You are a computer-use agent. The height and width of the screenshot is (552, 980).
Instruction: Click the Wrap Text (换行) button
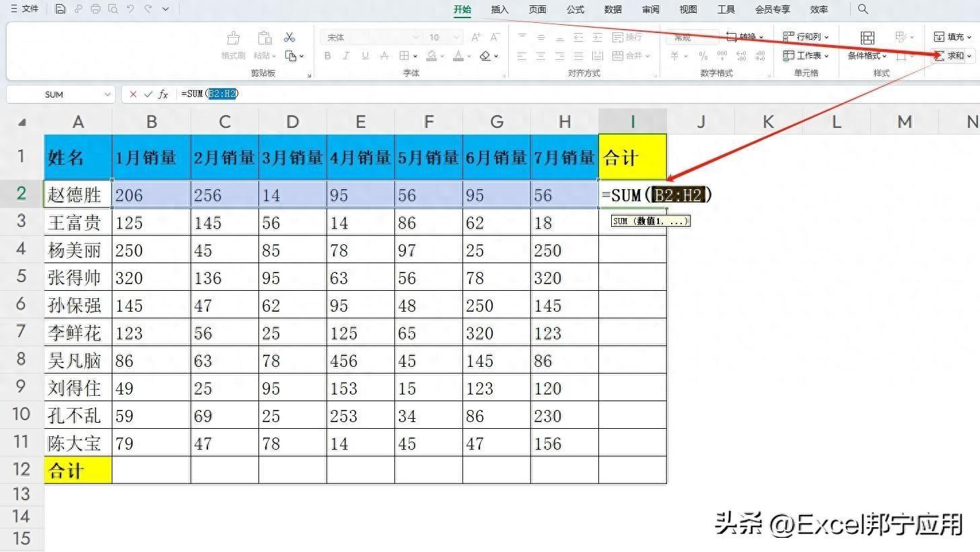[627, 37]
